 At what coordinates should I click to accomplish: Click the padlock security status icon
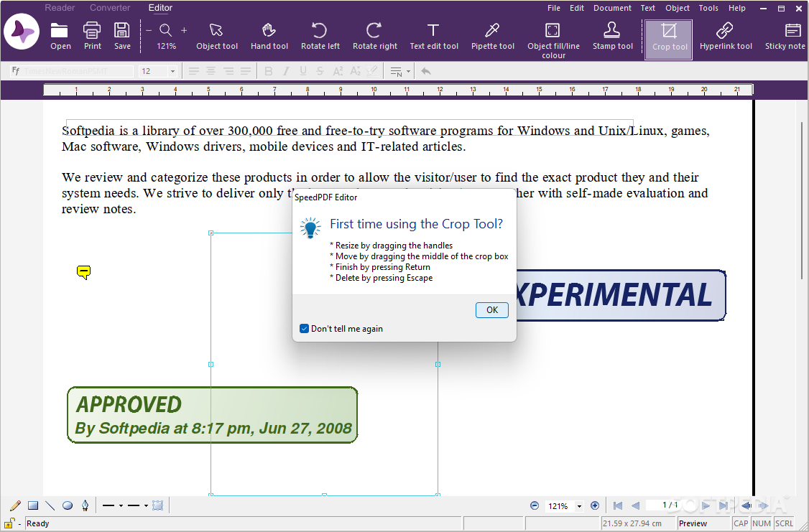pos(9,523)
